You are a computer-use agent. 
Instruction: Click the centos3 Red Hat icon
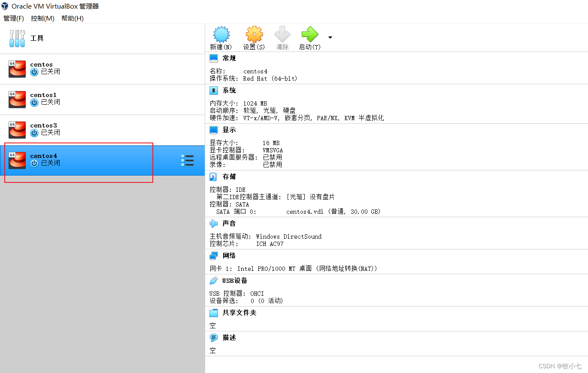pos(17,130)
